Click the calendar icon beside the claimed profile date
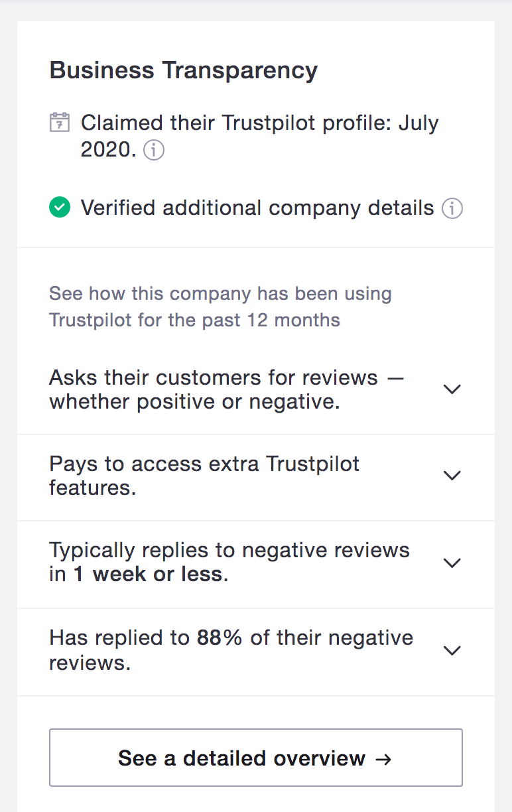Screen dimensions: 512x812 click(x=60, y=123)
